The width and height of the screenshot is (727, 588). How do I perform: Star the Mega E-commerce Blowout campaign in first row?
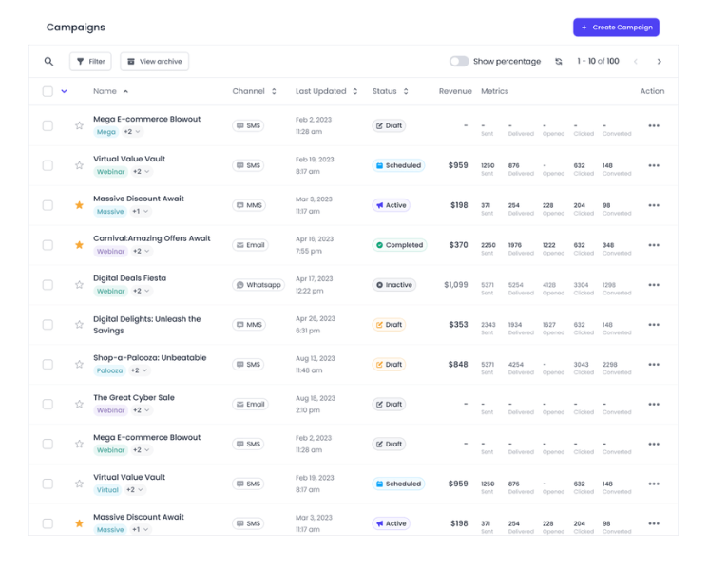tap(80, 125)
